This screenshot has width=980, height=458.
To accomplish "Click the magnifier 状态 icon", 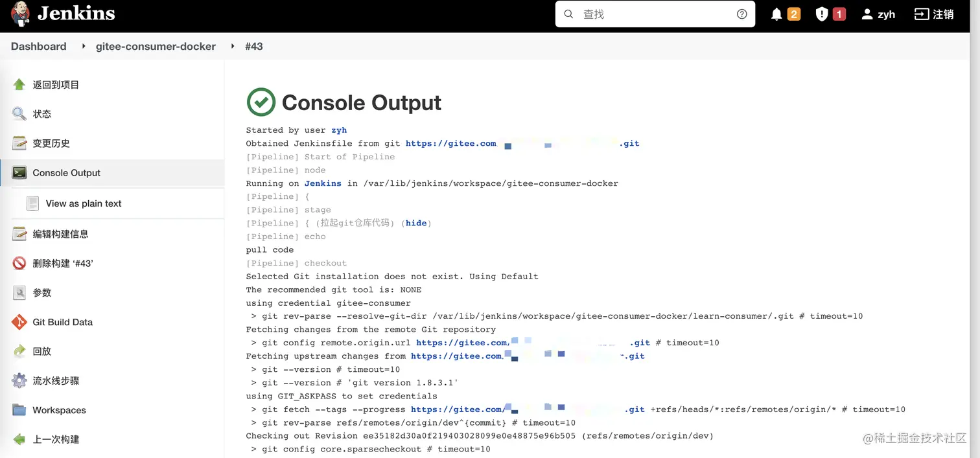I will (x=19, y=114).
